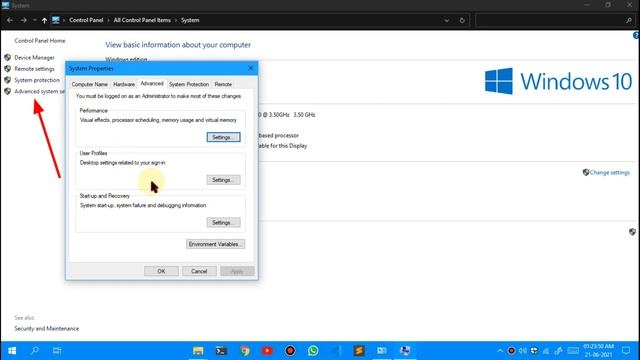The height and width of the screenshot is (360, 640).
Task: Open Visual Studio Code from taskbar
Action: [x=336, y=351]
